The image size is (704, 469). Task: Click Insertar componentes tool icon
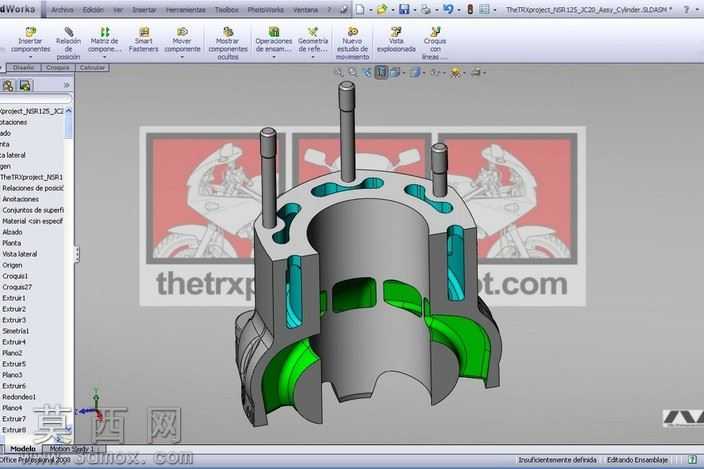pyautogui.click(x=31, y=32)
